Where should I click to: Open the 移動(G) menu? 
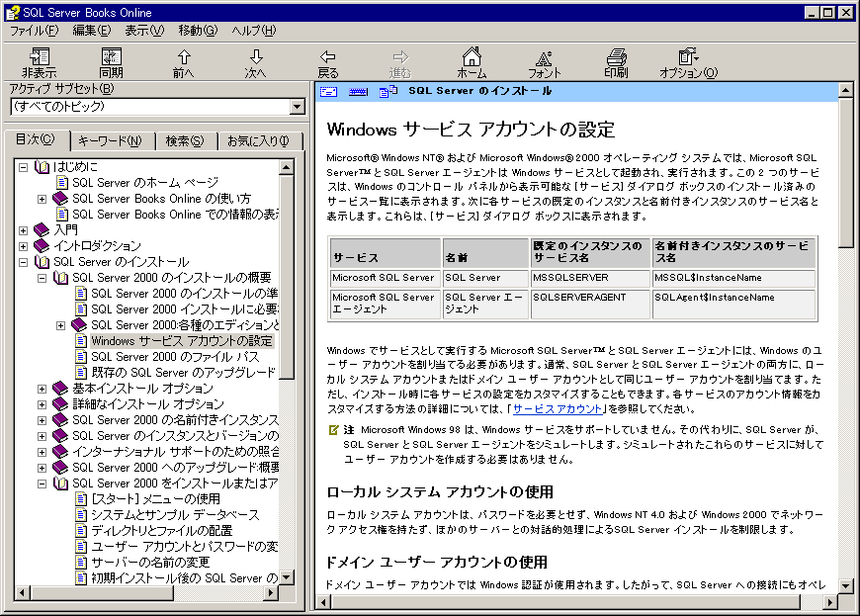[x=198, y=31]
